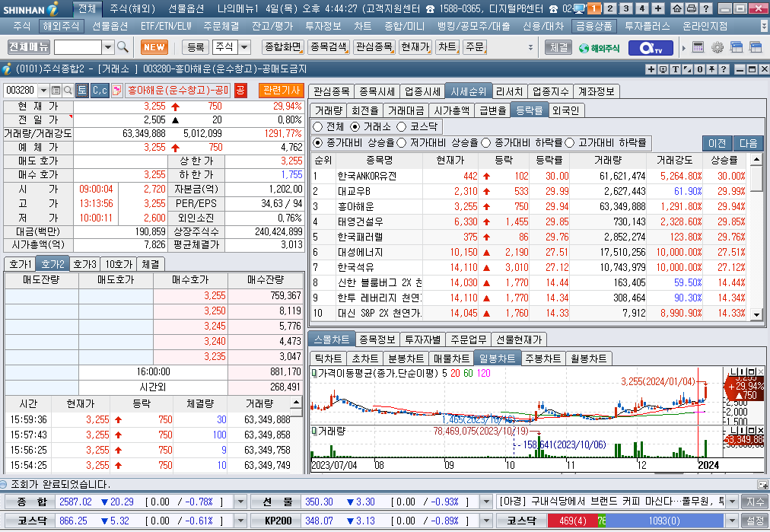This screenshot has width=770, height=532.
Task: Select 종가대비 하락률 radio option
Action: tap(485, 143)
